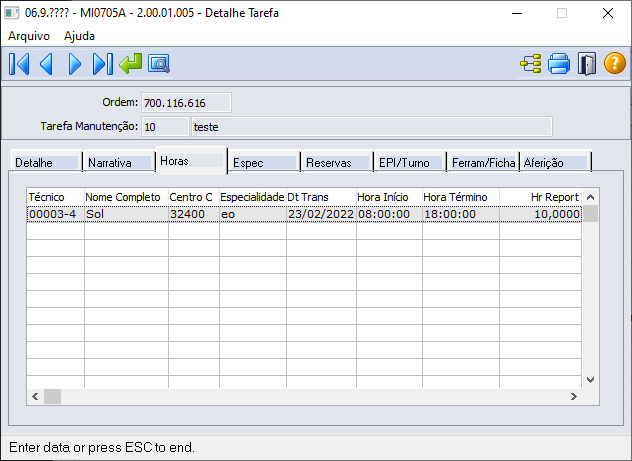
Task: Click the start time cell 08:00:00
Action: coord(389,214)
